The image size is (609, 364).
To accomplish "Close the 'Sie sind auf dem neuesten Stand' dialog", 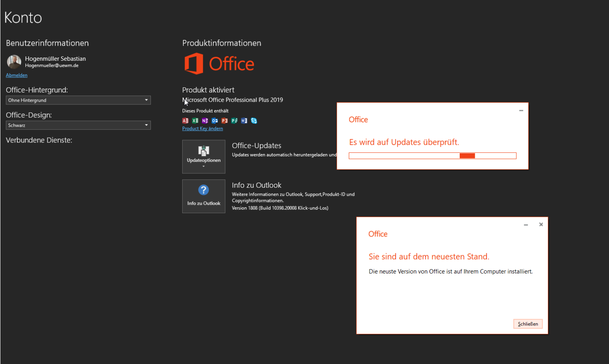I will pos(541,224).
